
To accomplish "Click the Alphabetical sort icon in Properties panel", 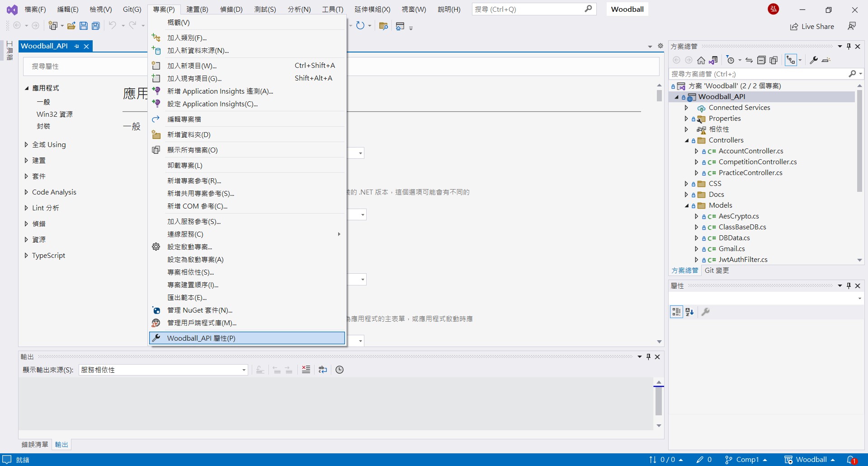I will coord(689,312).
